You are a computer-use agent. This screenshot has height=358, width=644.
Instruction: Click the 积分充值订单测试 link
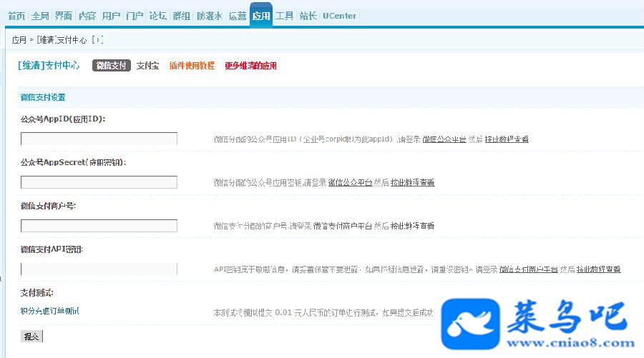click(x=49, y=311)
